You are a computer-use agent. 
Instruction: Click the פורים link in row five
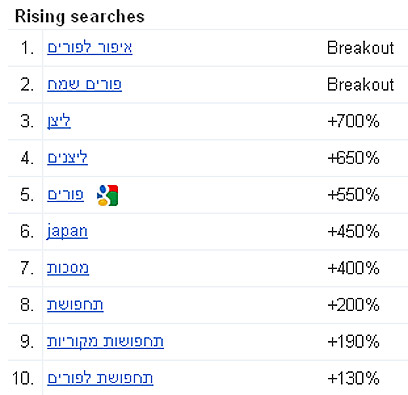65,195
